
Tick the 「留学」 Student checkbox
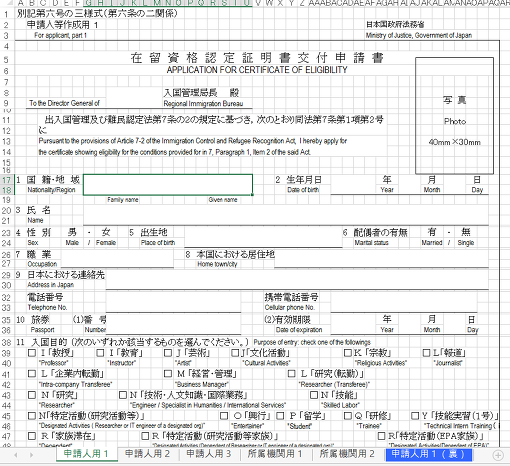(x=280, y=416)
